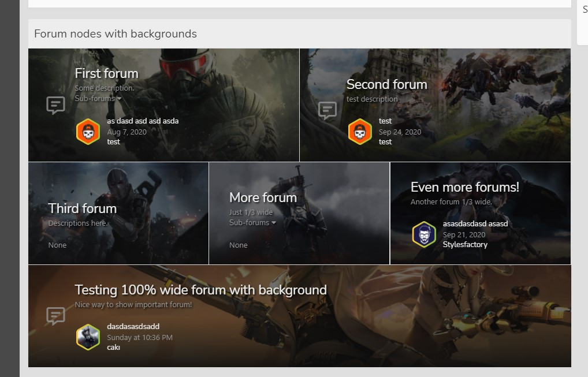Click the First forum speech bubble icon
588x377 pixels.
coord(55,105)
